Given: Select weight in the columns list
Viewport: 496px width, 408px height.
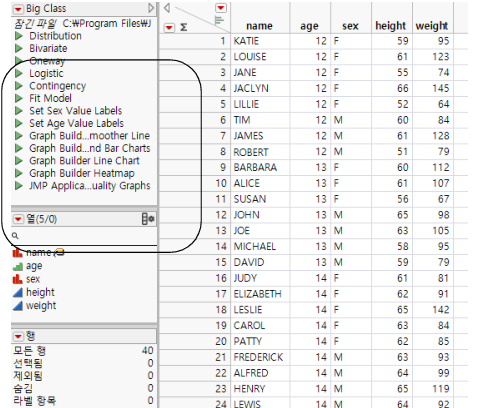Looking at the screenshot, I should click(x=41, y=305).
